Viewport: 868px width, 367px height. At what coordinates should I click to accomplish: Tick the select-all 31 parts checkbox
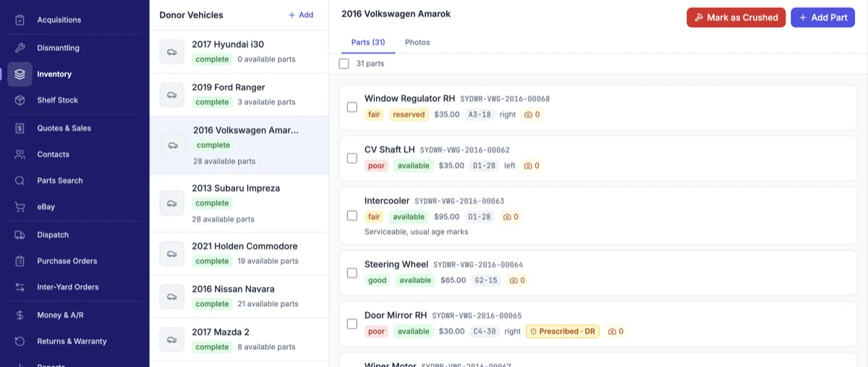tap(344, 64)
